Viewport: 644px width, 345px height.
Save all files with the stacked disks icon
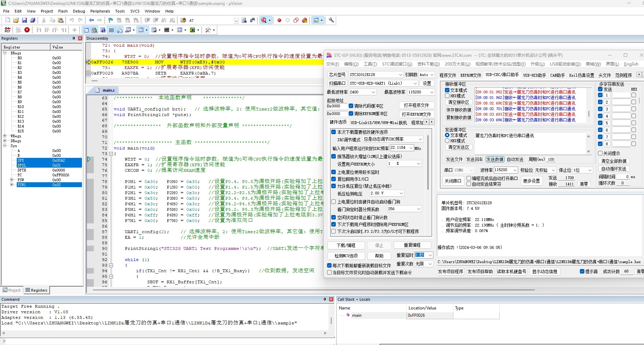[x=32, y=20]
